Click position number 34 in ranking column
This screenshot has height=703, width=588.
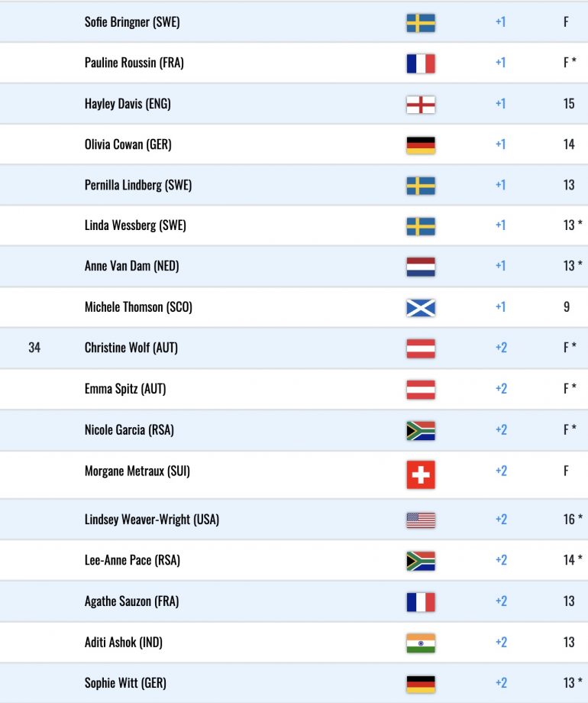(x=34, y=348)
